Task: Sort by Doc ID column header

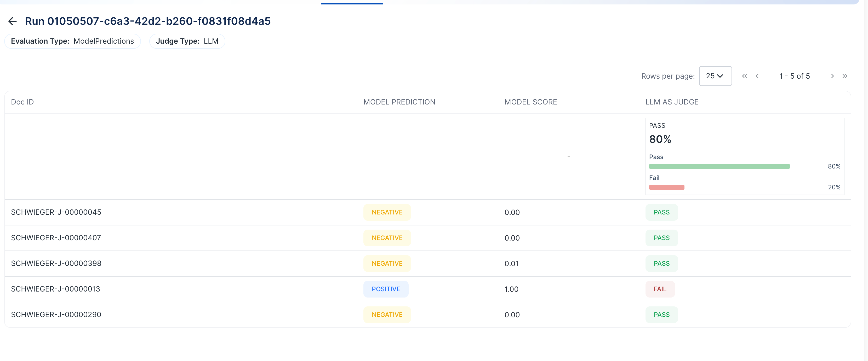Action: click(x=22, y=102)
